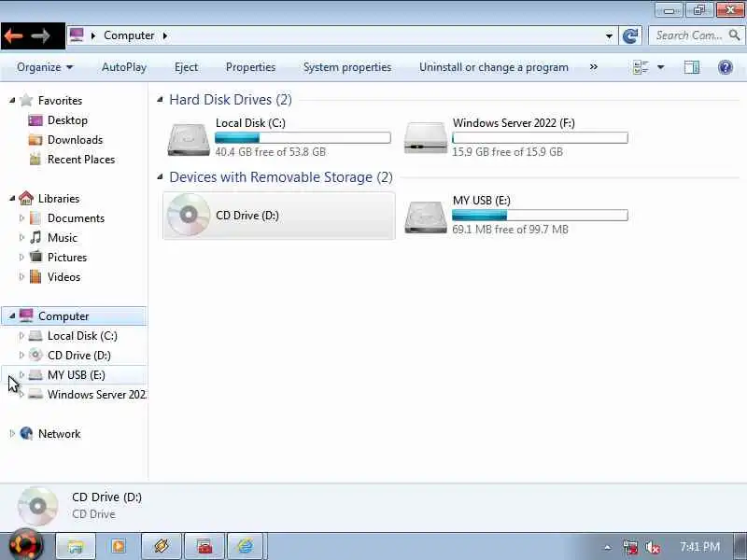Open the media player taskbar icon
This screenshot has height=560, width=747.
tap(119, 546)
